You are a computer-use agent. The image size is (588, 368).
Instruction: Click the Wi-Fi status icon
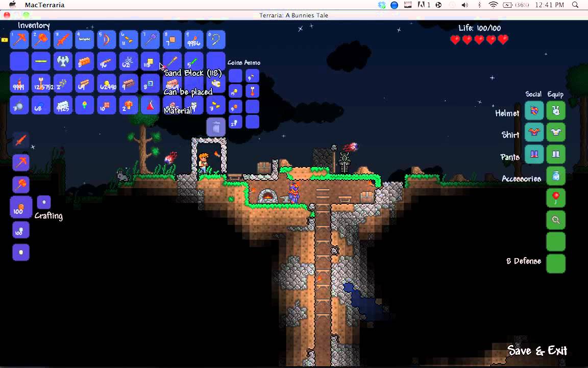click(x=494, y=5)
